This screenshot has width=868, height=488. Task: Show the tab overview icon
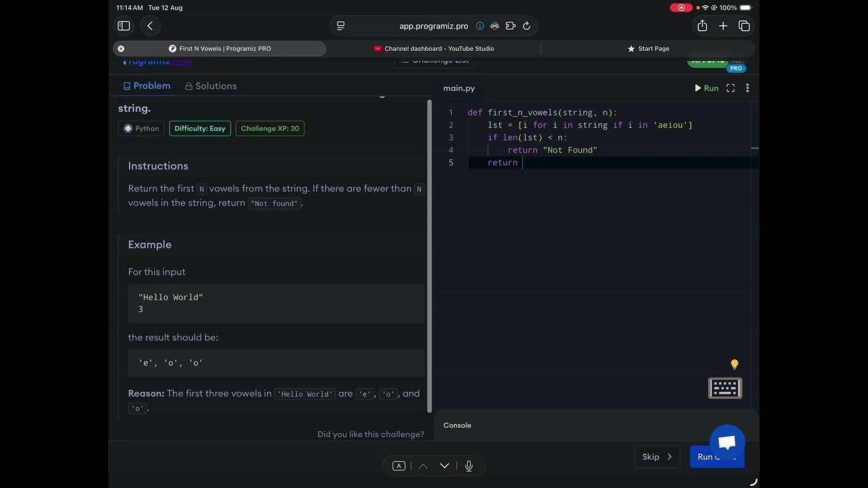(x=744, y=26)
